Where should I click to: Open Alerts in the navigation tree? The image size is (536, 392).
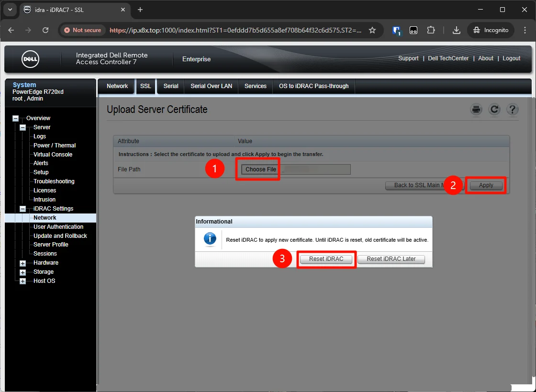pos(41,163)
